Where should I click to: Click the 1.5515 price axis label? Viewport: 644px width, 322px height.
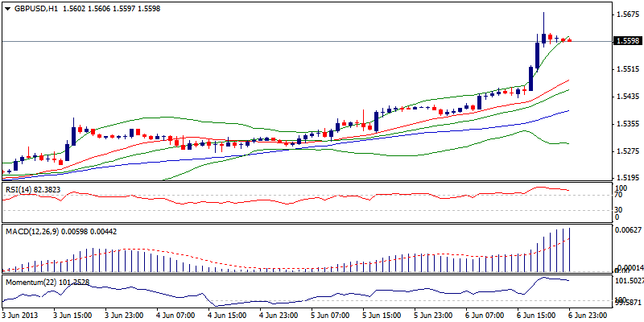[x=626, y=69]
